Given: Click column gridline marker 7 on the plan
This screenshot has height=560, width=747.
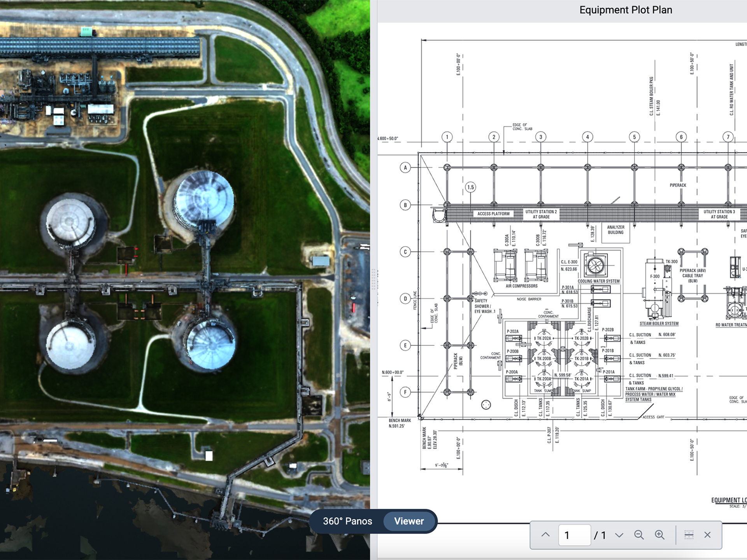Looking at the screenshot, I should coord(728,137).
